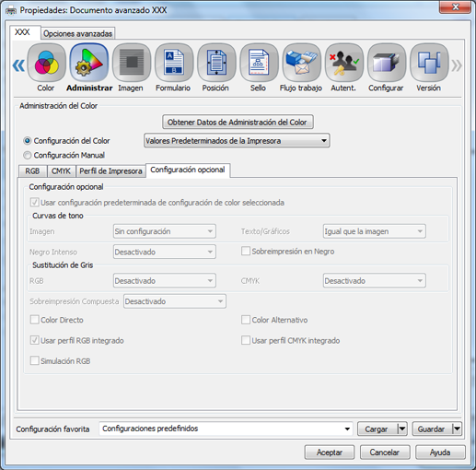Click the left double-arrow scroll icon

point(18,65)
